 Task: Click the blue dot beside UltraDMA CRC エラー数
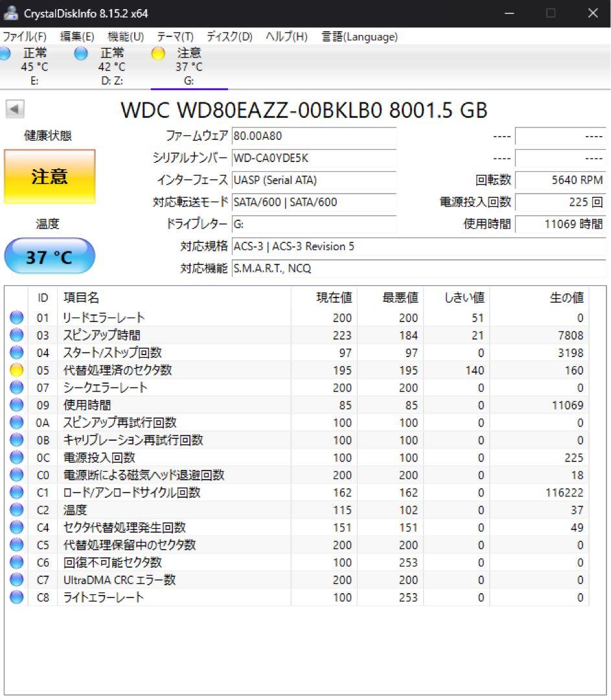click(x=16, y=580)
